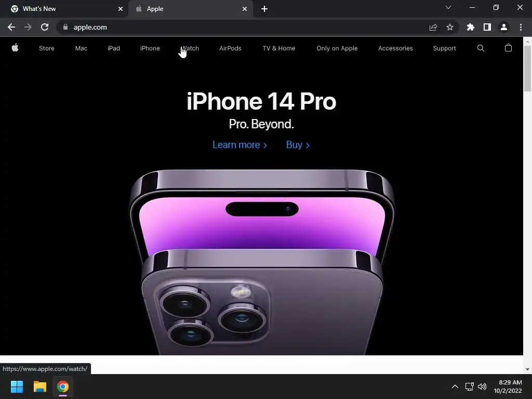Open the Chrome profile avatar icon

tap(504, 27)
